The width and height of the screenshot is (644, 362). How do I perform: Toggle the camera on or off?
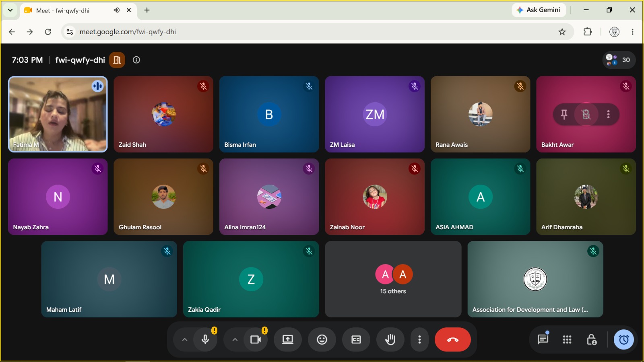256,339
